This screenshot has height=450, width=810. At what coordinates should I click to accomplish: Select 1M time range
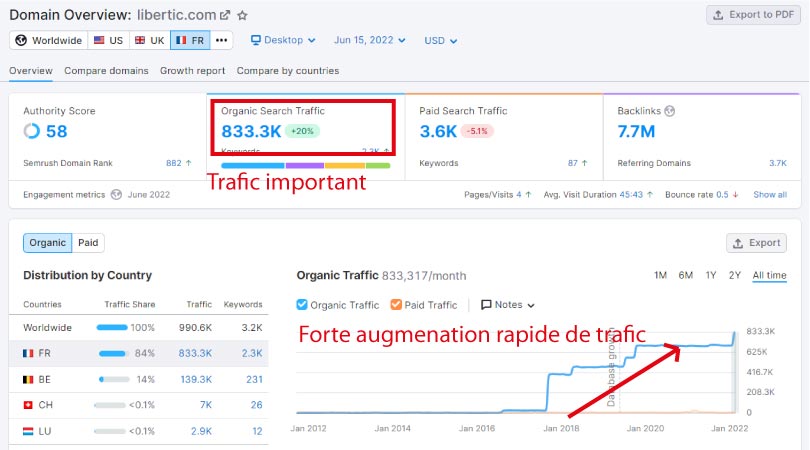point(660,275)
